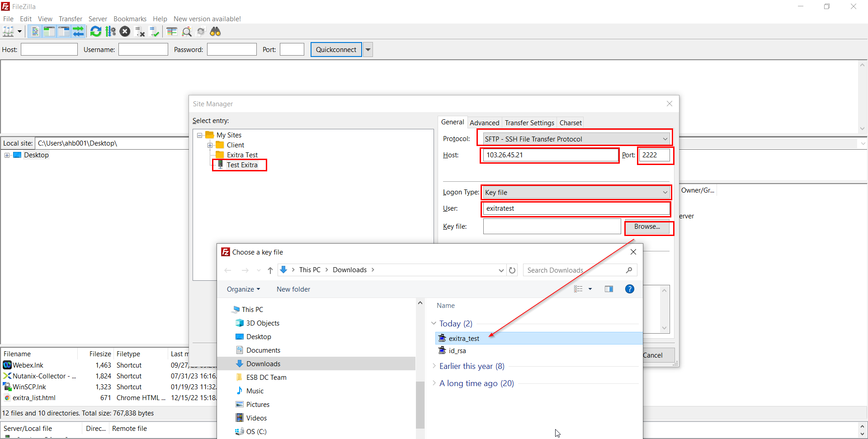Select Webex.lnk in the local file list
This screenshot has width=868, height=439.
[x=28, y=365]
